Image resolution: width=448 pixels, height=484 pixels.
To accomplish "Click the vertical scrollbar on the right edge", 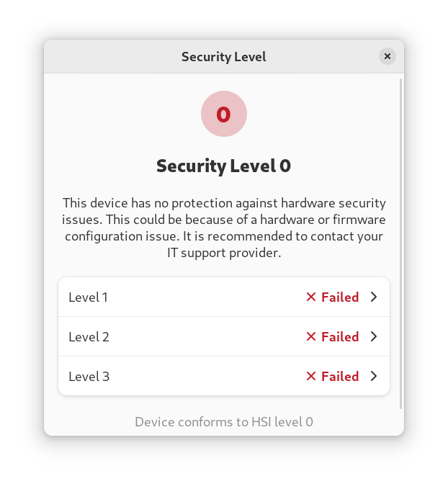I will pos(401,243).
